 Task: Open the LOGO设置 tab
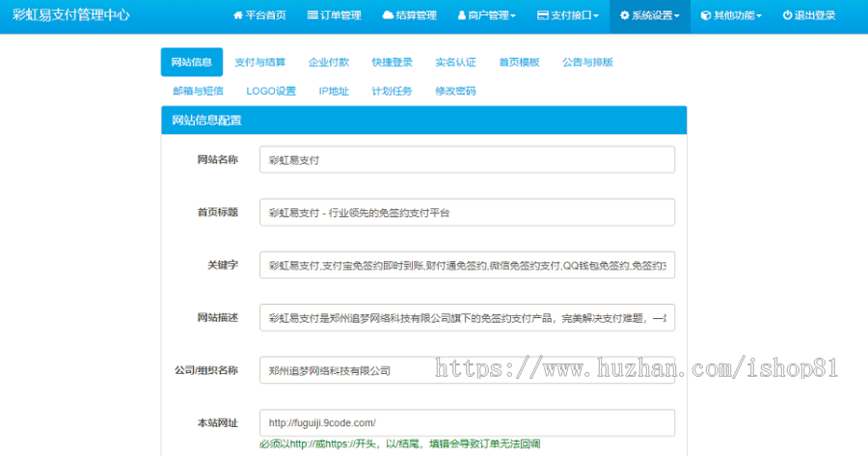[x=271, y=91]
